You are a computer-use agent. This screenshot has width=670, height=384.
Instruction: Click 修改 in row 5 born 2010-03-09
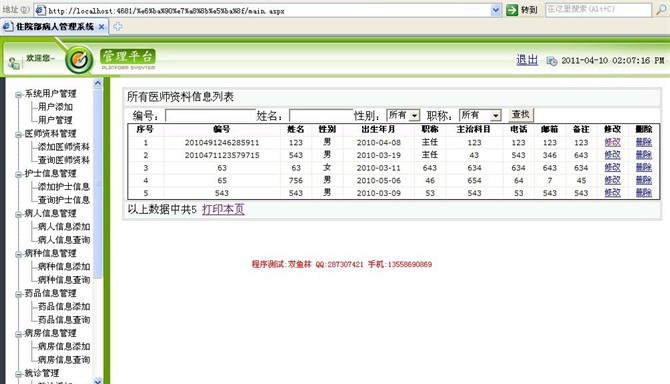pyautogui.click(x=612, y=193)
